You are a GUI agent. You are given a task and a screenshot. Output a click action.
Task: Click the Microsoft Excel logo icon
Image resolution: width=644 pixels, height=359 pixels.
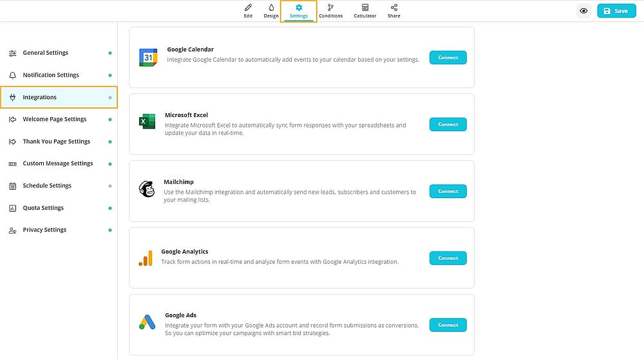(147, 122)
